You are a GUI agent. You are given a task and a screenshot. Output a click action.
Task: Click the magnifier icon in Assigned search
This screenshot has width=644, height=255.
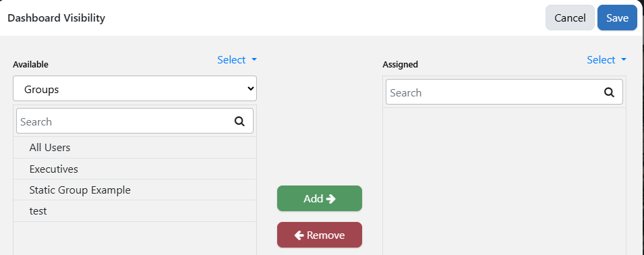(x=609, y=92)
